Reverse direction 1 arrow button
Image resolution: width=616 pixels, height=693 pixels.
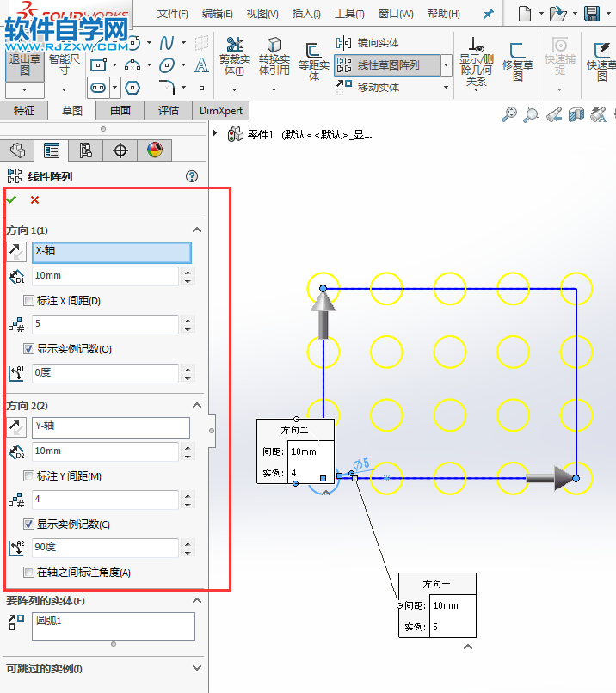(17, 252)
